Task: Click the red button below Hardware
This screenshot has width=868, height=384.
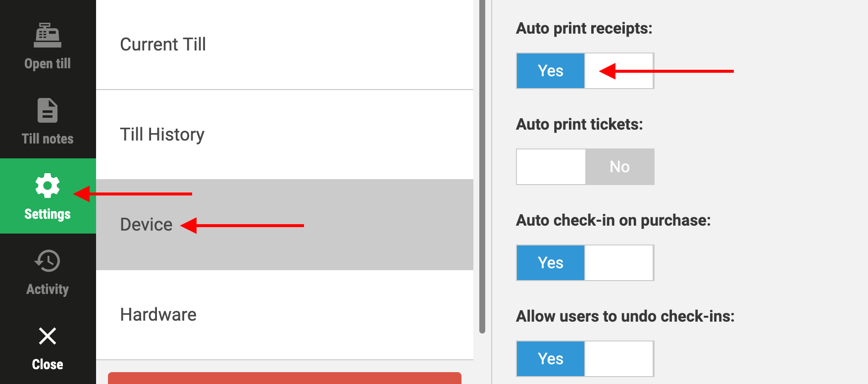Action: point(285,378)
